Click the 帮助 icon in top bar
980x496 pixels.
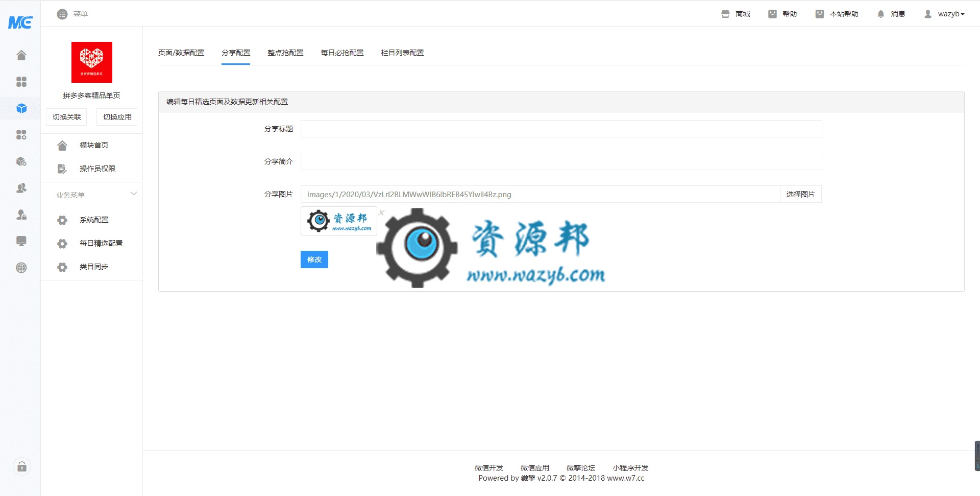point(772,14)
